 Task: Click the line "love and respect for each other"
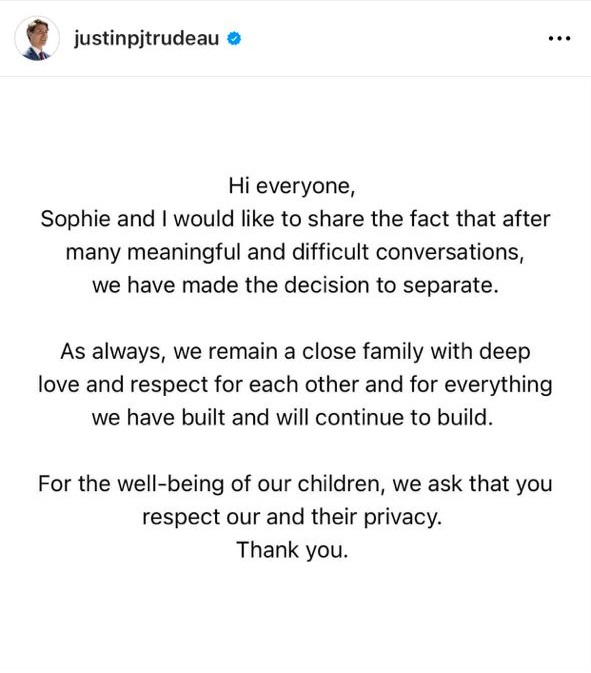(x=295, y=385)
